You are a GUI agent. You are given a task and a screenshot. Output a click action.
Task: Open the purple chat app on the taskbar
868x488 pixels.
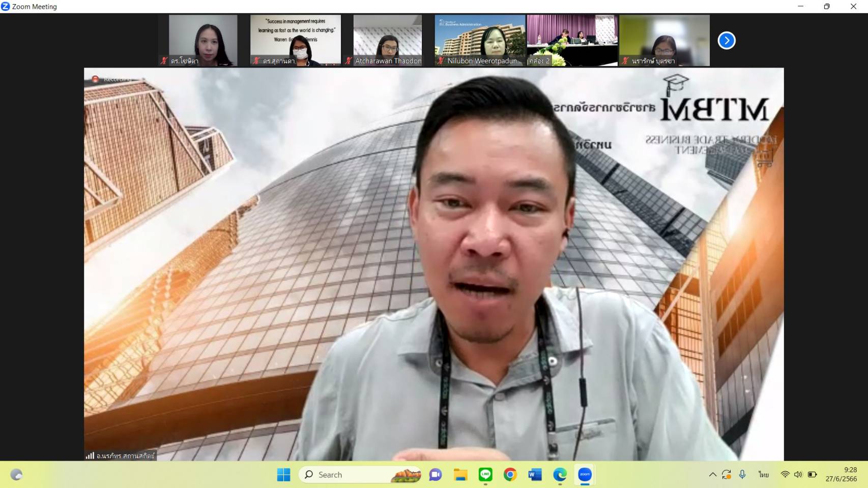pos(436,475)
